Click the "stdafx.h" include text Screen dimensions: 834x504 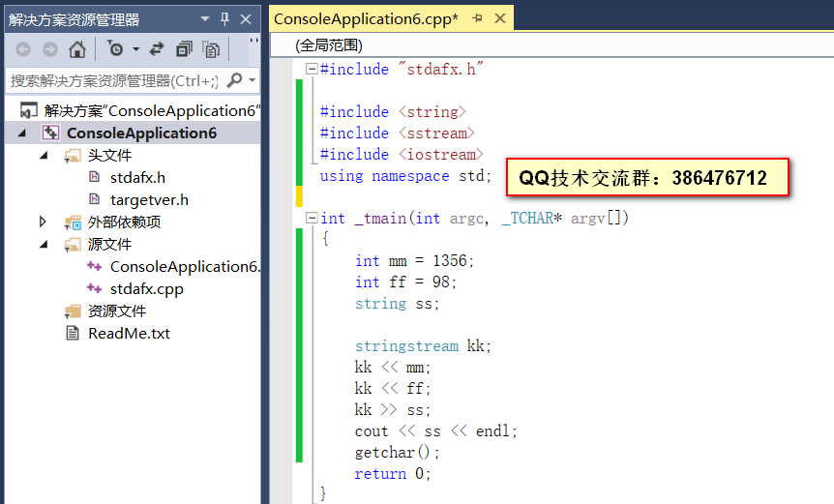(440, 69)
